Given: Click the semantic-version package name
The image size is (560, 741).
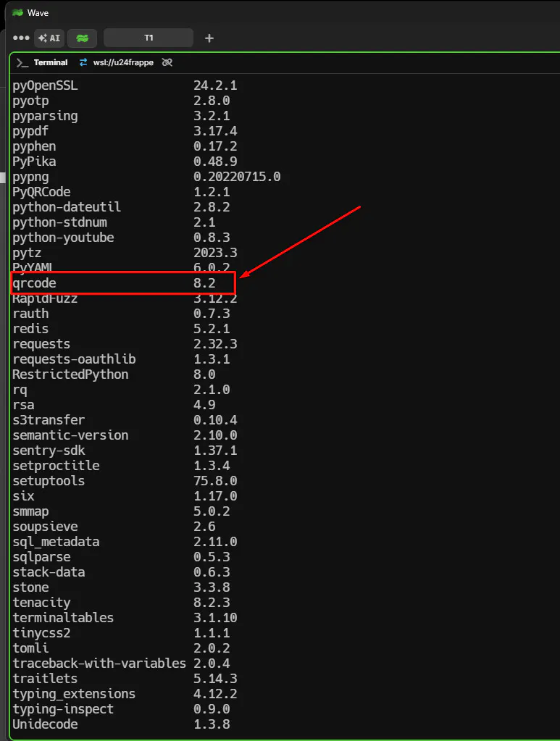Looking at the screenshot, I should tap(70, 435).
